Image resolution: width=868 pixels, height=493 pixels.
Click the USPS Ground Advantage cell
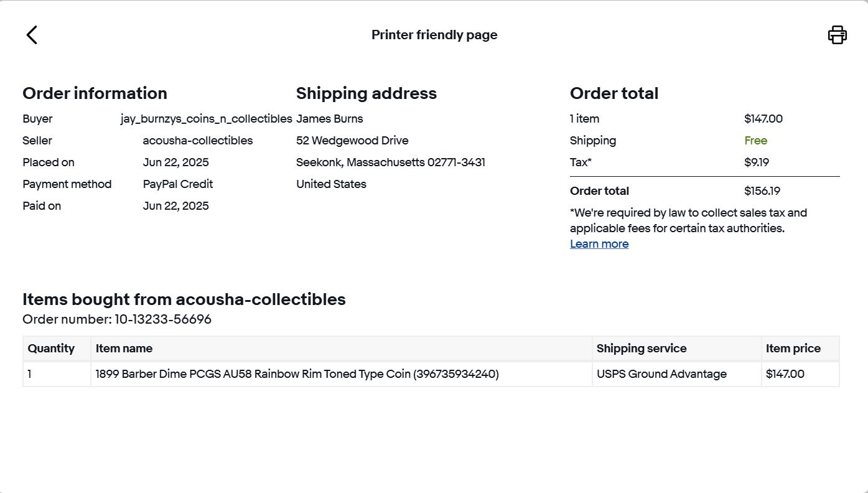(x=661, y=374)
